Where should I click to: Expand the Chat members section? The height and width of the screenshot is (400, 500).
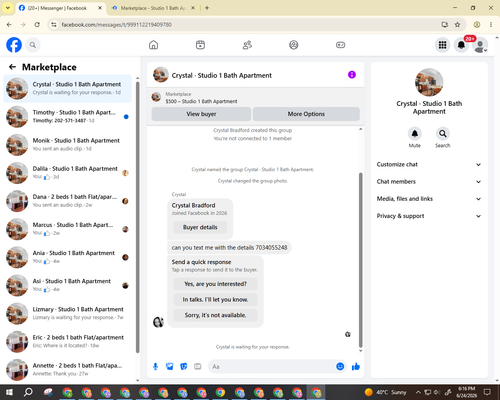429,182
